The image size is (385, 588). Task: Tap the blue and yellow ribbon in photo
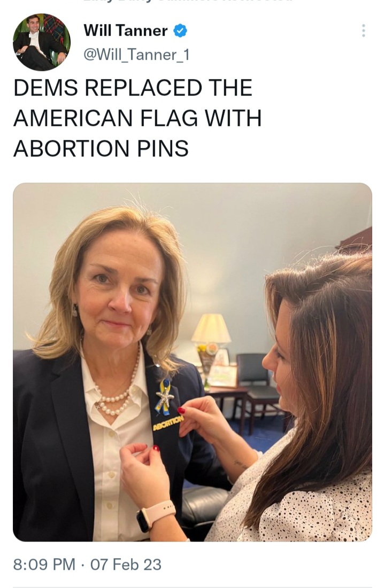pos(164,397)
